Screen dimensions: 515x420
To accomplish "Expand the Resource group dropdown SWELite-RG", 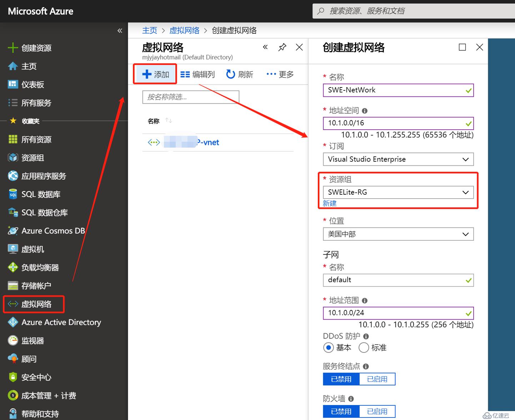I will (x=398, y=192).
